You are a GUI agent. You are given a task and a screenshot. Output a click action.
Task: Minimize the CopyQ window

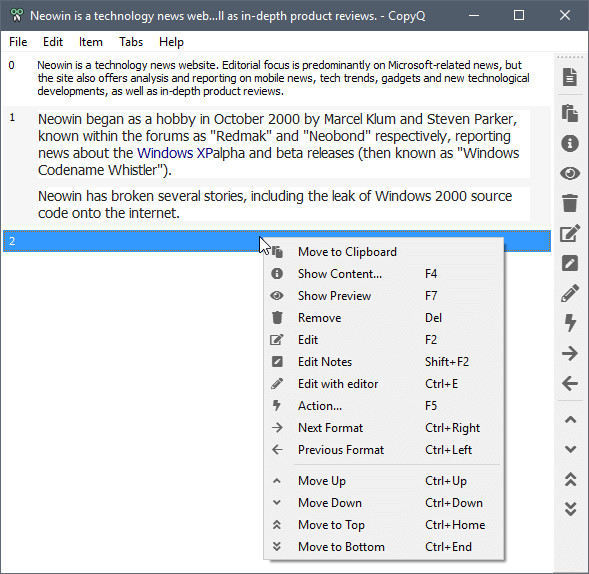point(474,15)
